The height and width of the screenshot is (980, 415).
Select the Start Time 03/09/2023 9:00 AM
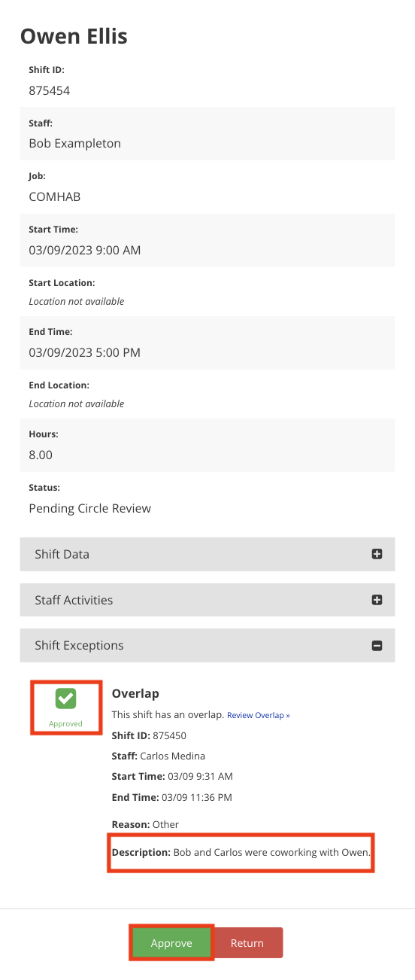click(x=85, y=250)
